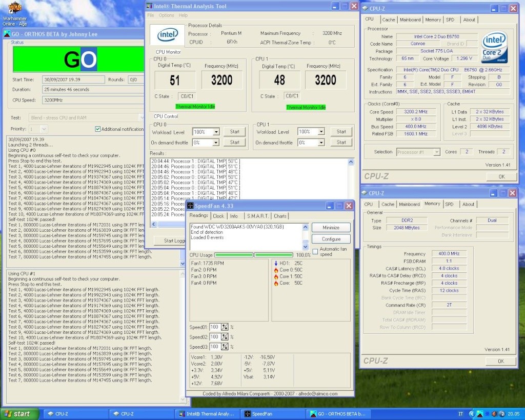Click the blue arrow icon beside HD1

(x=276, y=263)
